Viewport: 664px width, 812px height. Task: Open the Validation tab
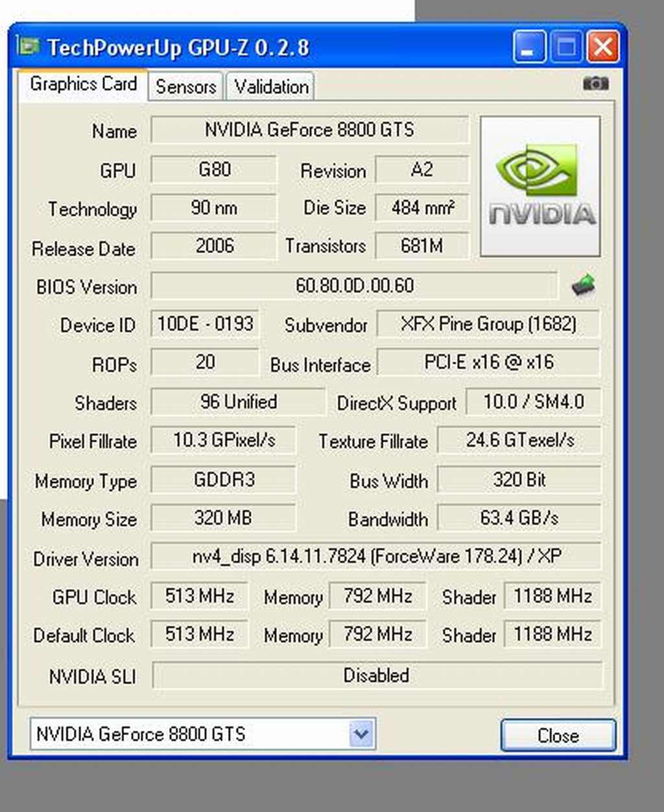coord(271,86)
